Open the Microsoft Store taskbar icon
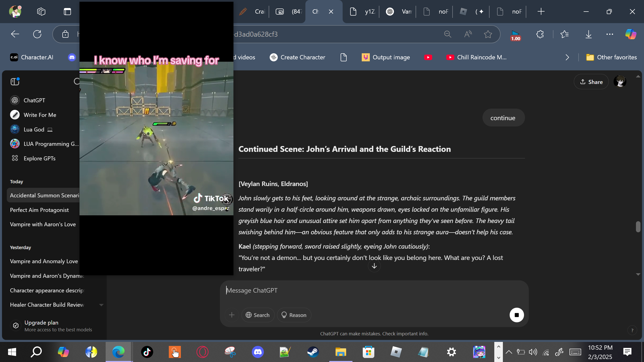The height and width of the screenshot is (362, 644). (x=369, y=352)
